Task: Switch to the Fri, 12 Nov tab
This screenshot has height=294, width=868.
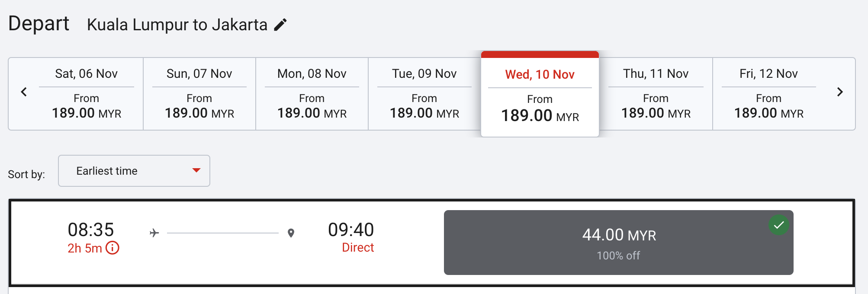Action: tap(769, 94)
